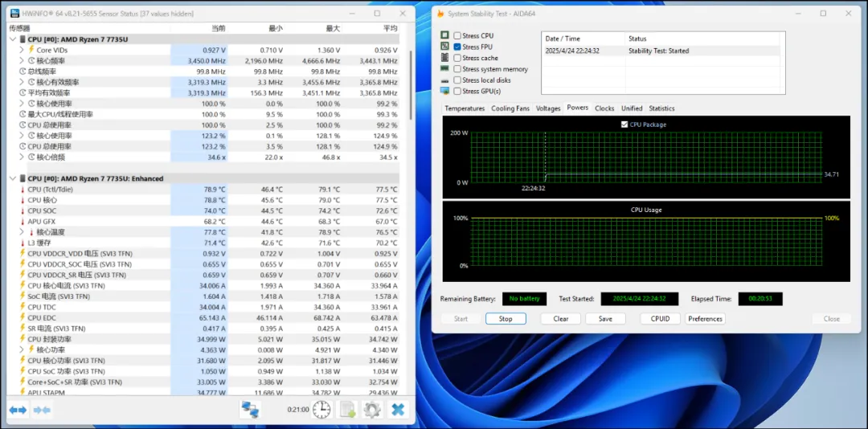The height and width of the screenshot is (429, 868).
Task: Click the AIDA64 flame icon in title bar
Action: click(440, 14)
